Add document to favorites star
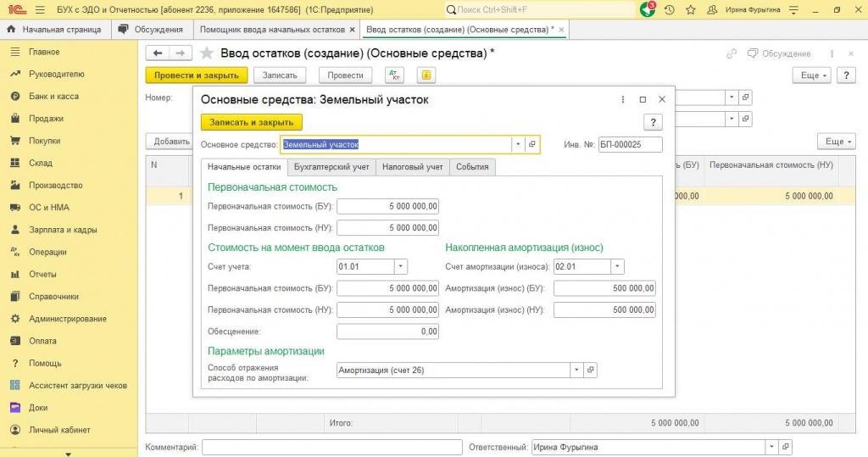 pyautogui.click(x=207, y=53)
